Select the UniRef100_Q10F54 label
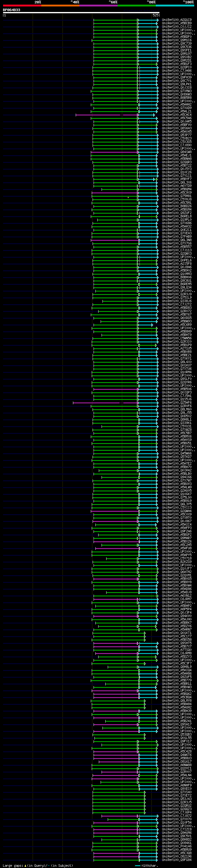197x868 pixels. coord(177,822)
